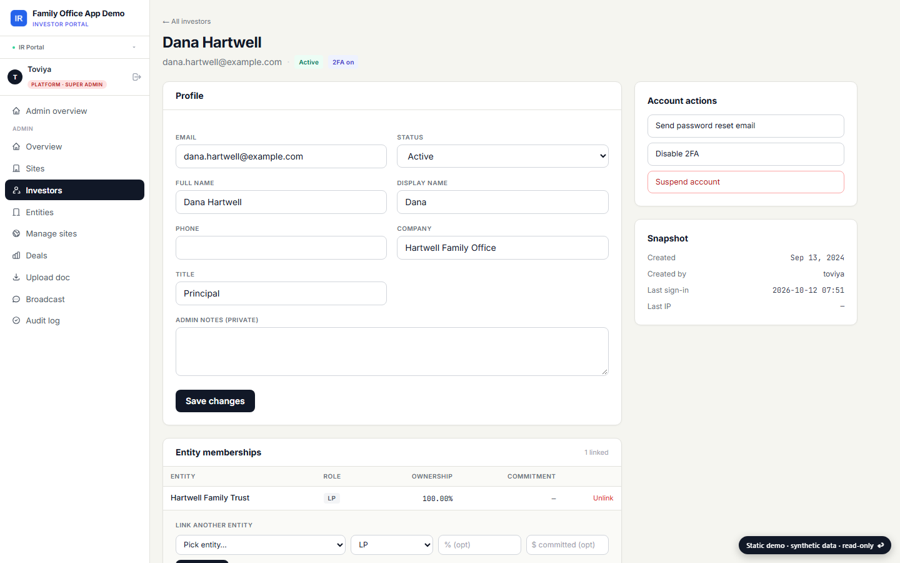Open the Audit log page

tap(75, 320)
